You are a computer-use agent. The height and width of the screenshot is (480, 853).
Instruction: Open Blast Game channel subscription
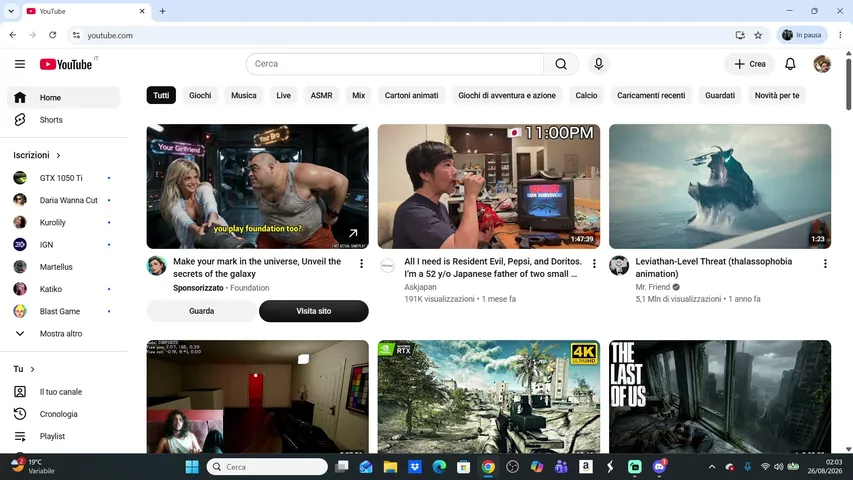[x=64, y=311]
